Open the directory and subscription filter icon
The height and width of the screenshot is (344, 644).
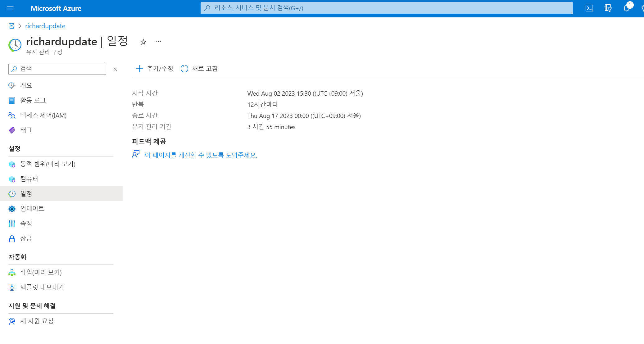pos(608,8)
